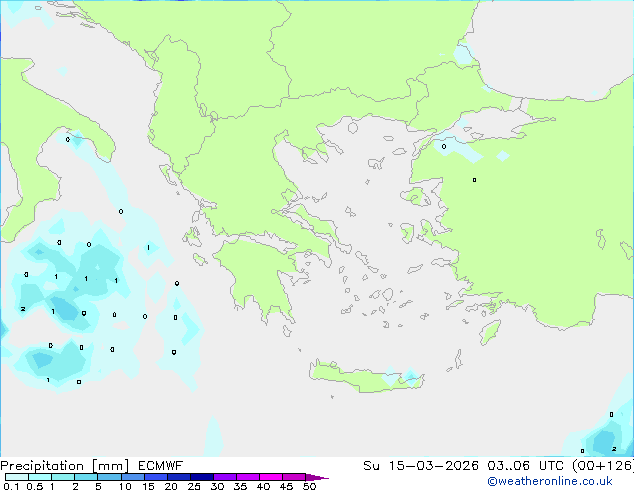Choose the 40–45 mm bright magenta swatch
Image resolution: width=634 pixels, height=490 pixels.
pos(271,477)
